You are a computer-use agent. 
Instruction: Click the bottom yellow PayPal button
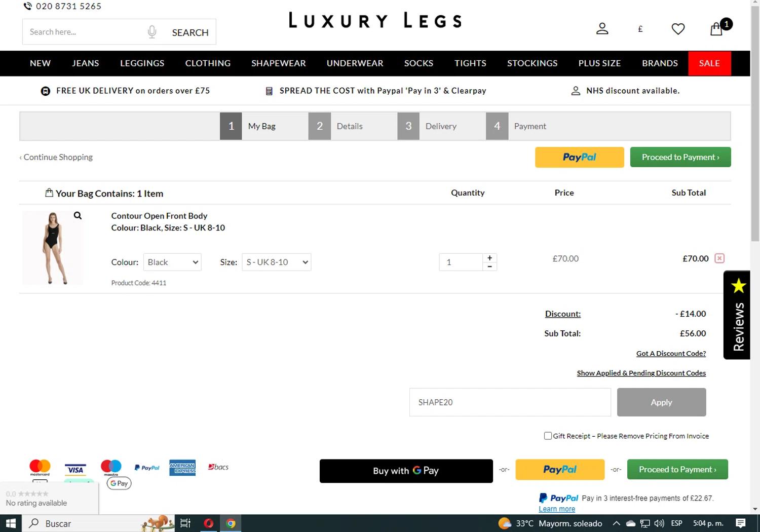tap(560, 470)
